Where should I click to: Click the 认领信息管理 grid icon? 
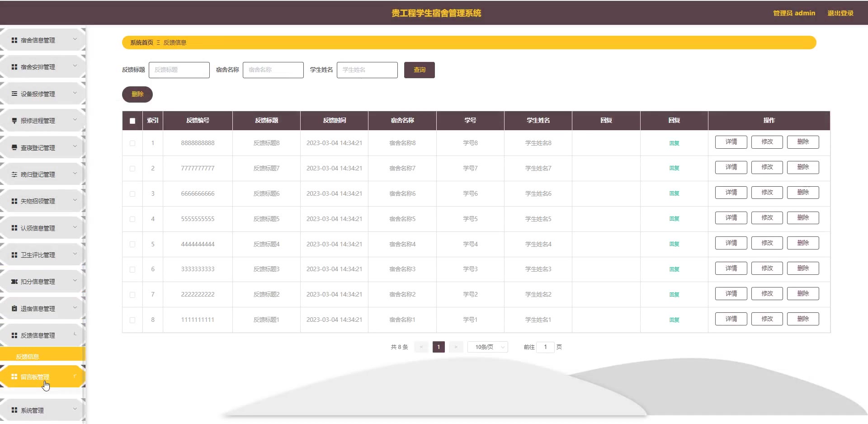click(14, 228)
